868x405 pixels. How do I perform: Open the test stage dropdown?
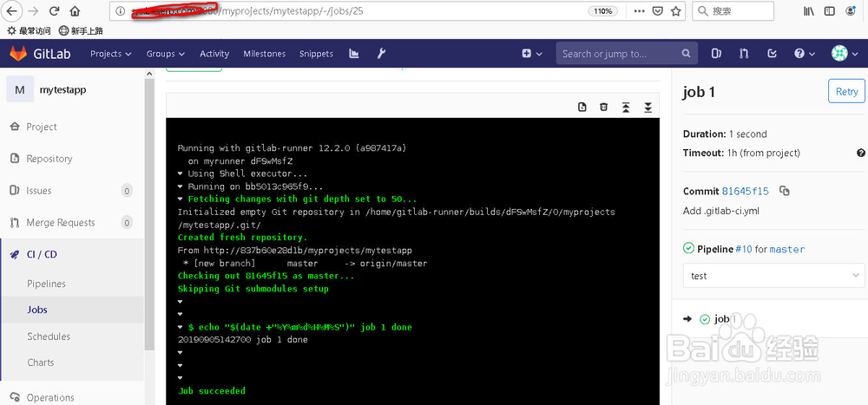pyautogui.click(x=774, y=276)
